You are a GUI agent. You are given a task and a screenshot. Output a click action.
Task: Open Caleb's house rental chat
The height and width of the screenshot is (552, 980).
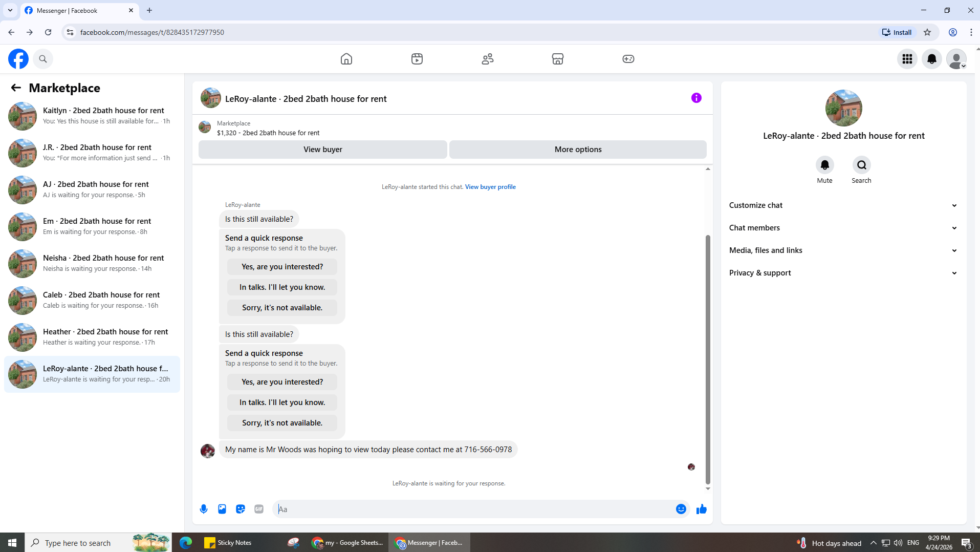[92, 300]
